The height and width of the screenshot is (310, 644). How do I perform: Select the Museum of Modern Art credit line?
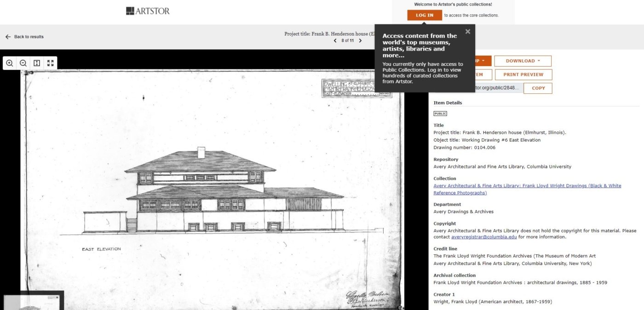(515, 256)
